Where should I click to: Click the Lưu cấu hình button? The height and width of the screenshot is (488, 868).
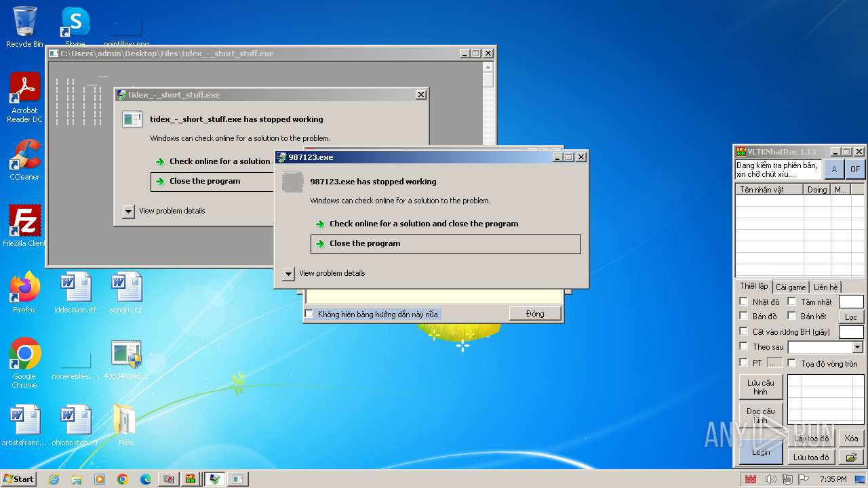pos(761,387)
